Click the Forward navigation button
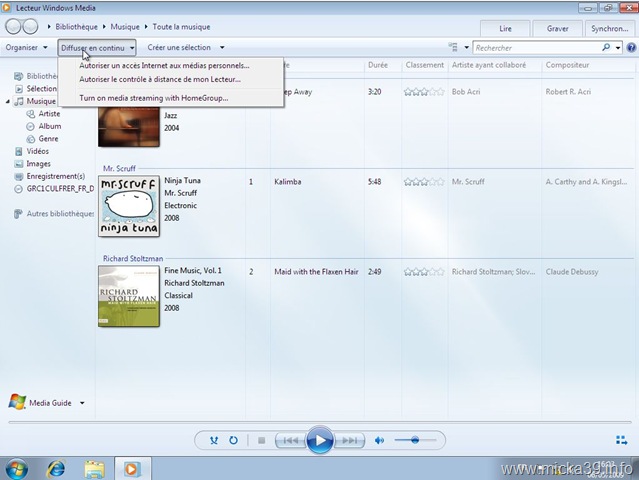The height and width of the screenshot is (480, 639). tap(30, 27)
